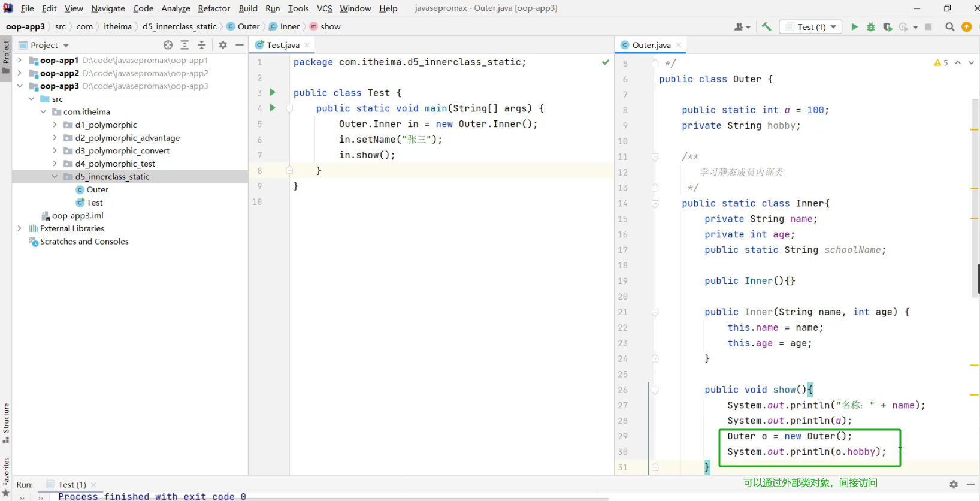Open Search Everywhere magnifier icon
The height and width of the screenshot is (501, 980).
pos(950,27)
